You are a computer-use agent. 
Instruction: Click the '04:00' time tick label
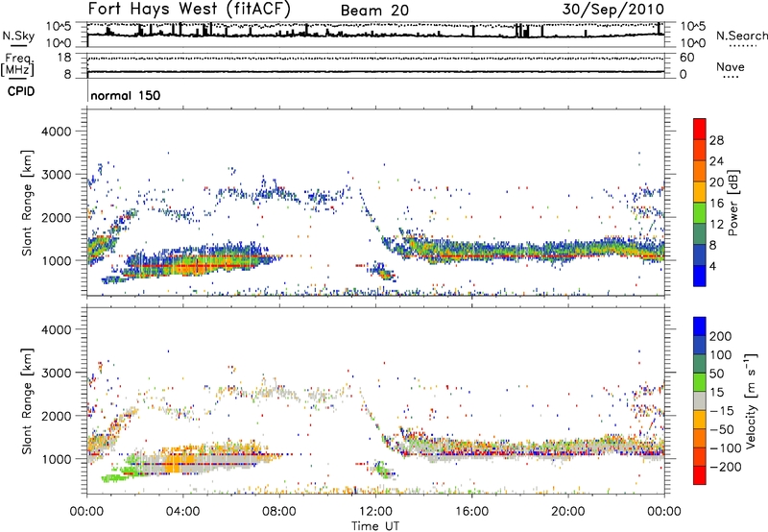tap(183, 512)
